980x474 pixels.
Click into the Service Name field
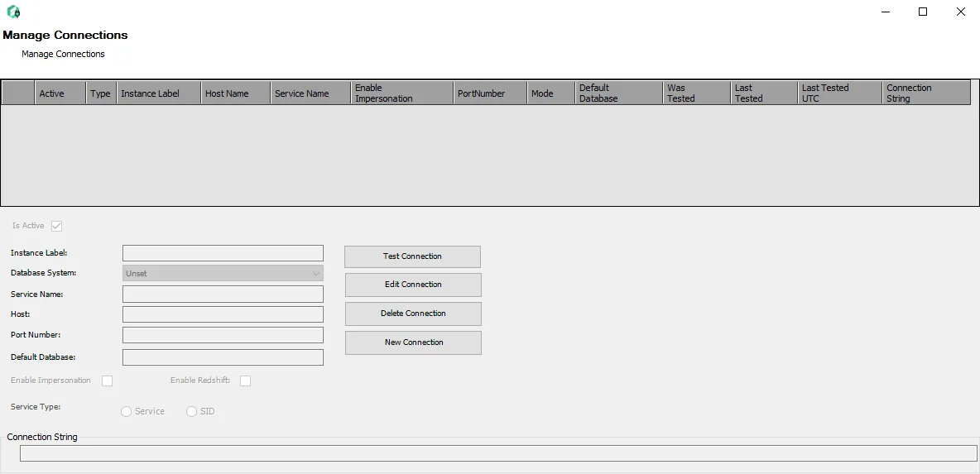(x=223, y=294)
